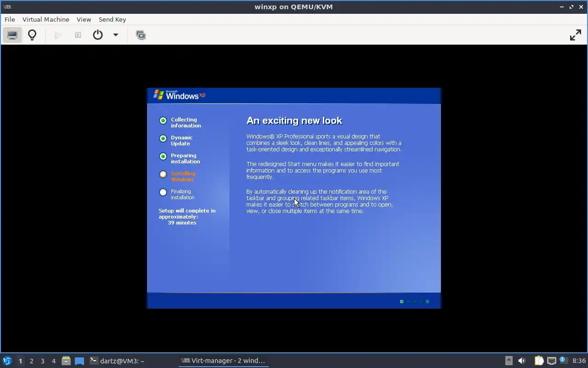Switch to workspace 2
The image size is (588, 368).
pos(32,361)
